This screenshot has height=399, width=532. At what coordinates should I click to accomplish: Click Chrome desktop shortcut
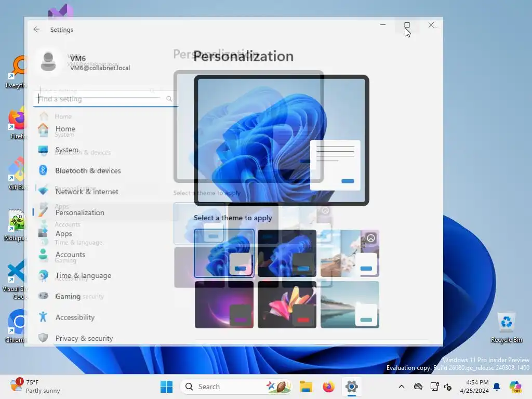(x=16, y=326)
